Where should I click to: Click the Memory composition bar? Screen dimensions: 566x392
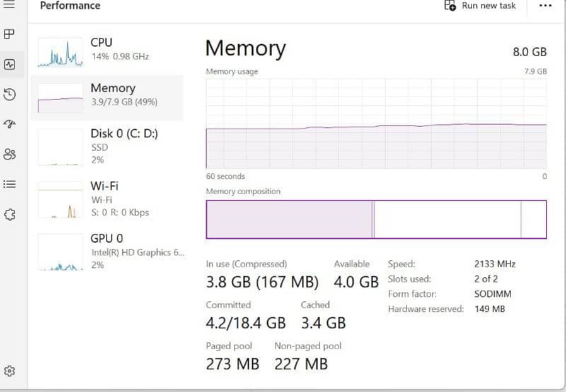coord(376,219)
